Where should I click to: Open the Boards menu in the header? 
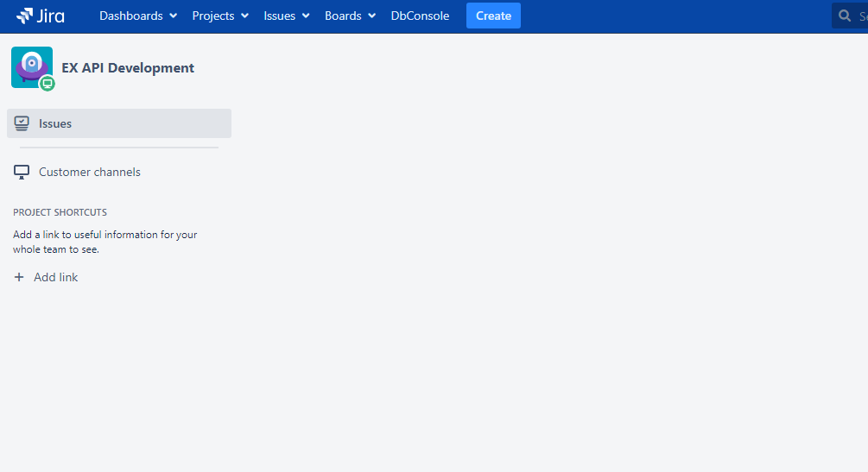click(x=343, y=16)
